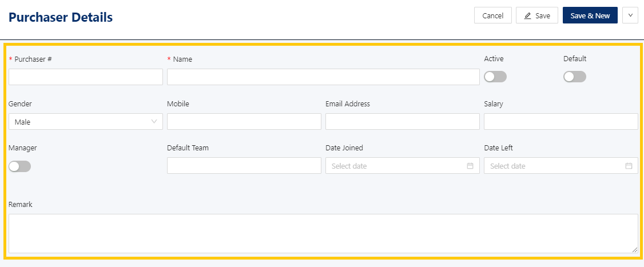Click the Gender label
The image size is (644, 267).
pos(20,104)
